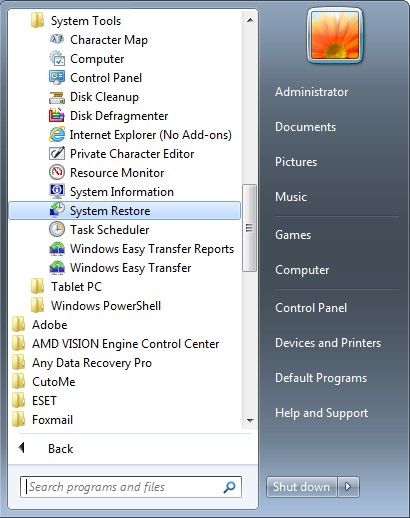
Task: Launch System Restore by its label
Action: [x=110, y=211]
